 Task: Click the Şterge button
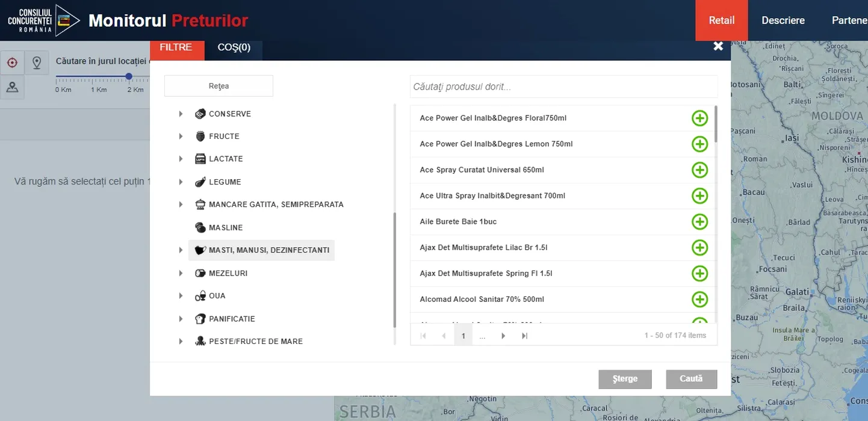(x=625, y=379)
